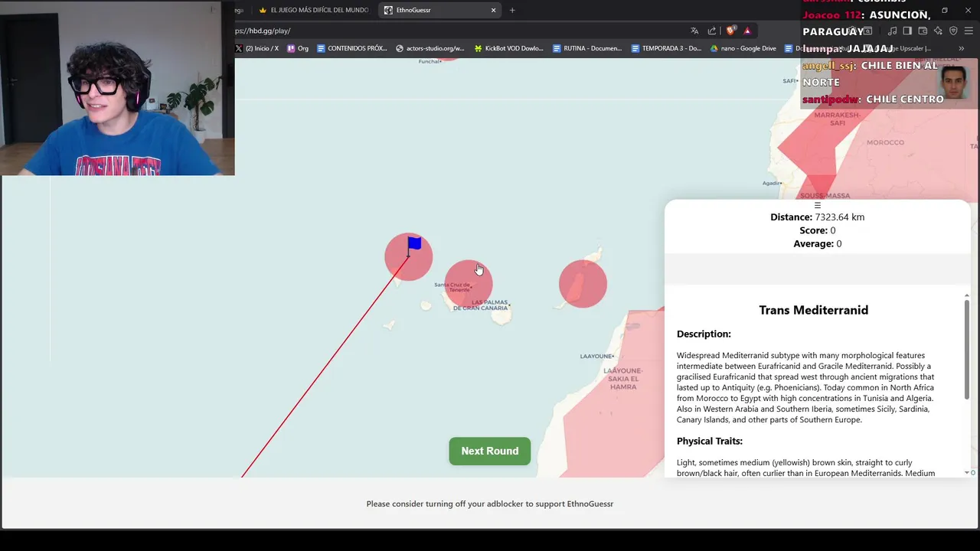This screenshot has width=980, height=551.
Task: Click red circle marker over Fuerteventura
Action: [583, 284]
